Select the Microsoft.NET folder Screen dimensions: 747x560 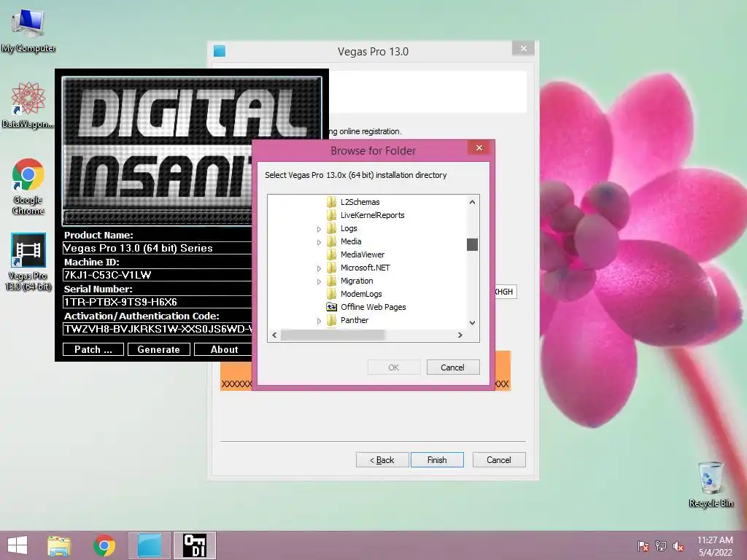365,268
